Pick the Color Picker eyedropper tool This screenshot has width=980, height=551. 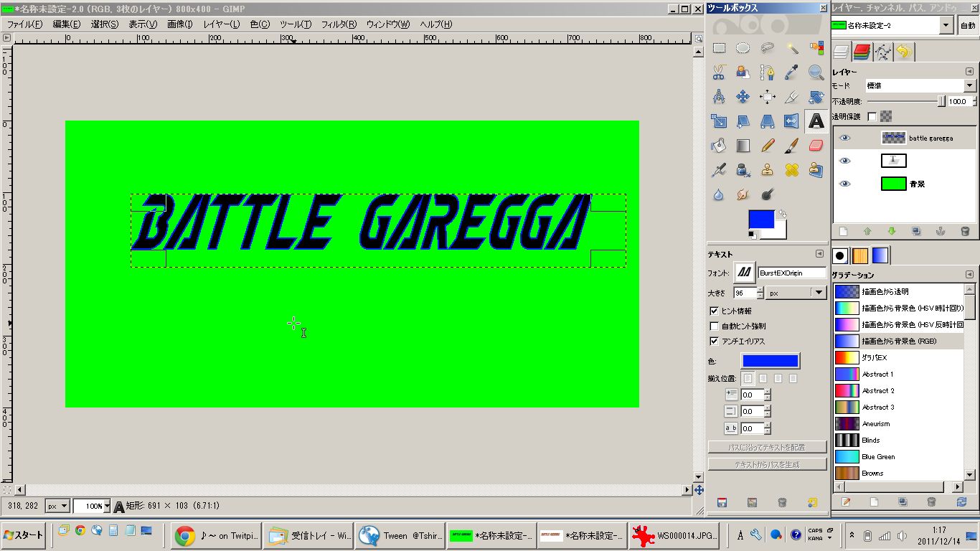[792, 72]
